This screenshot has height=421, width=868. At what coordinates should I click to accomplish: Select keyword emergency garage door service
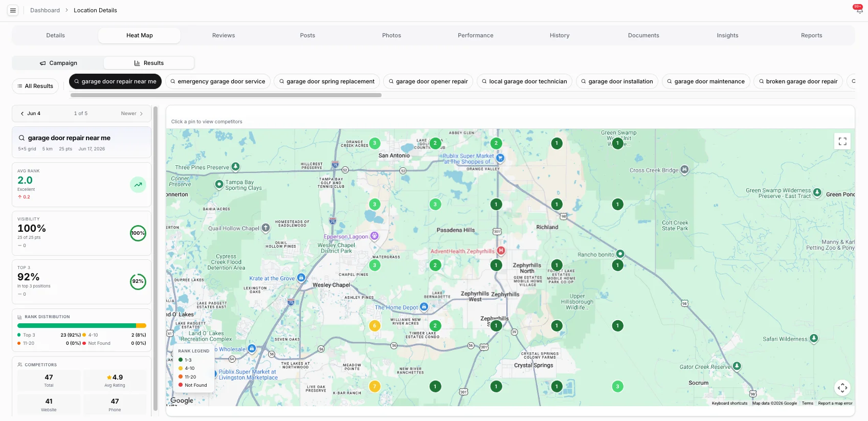[217, 81]
